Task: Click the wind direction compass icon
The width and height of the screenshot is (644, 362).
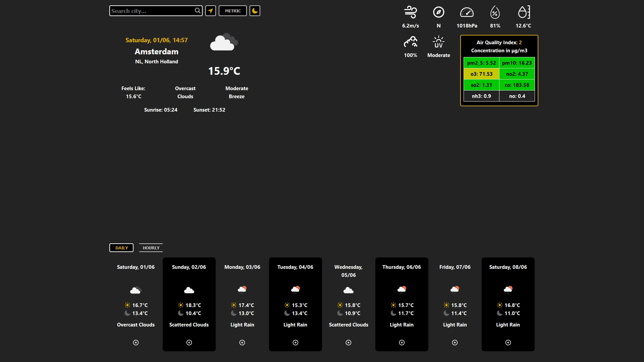Action: tap(439, 12)
